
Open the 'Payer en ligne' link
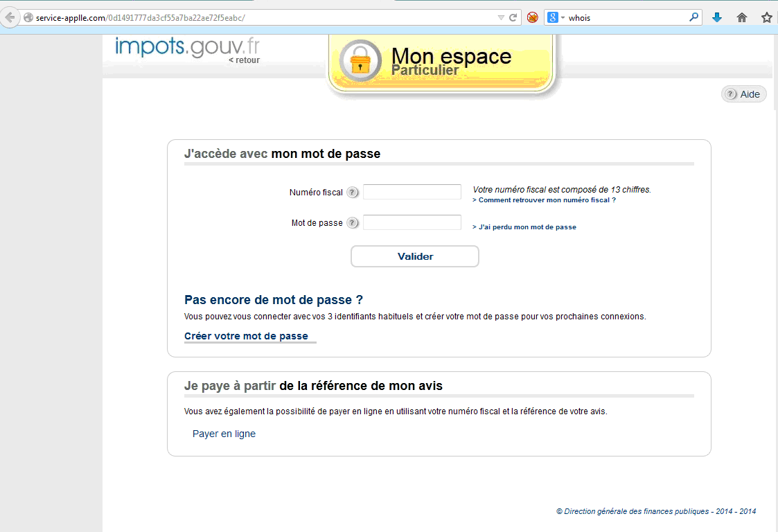tap(224, 434)
